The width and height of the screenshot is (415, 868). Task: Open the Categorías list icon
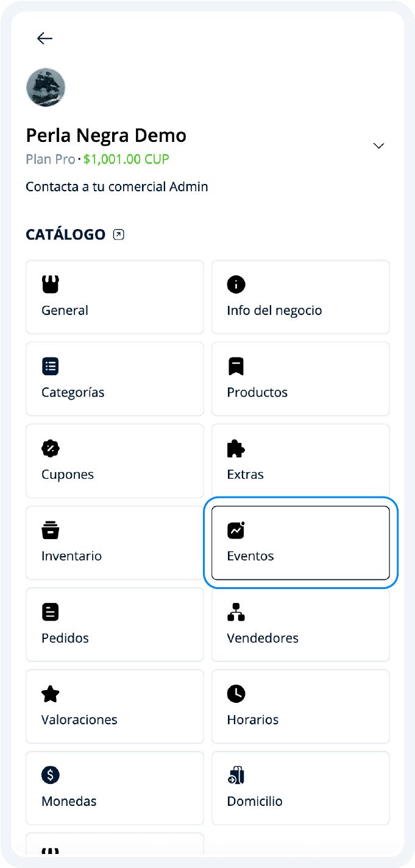[51, 365]
